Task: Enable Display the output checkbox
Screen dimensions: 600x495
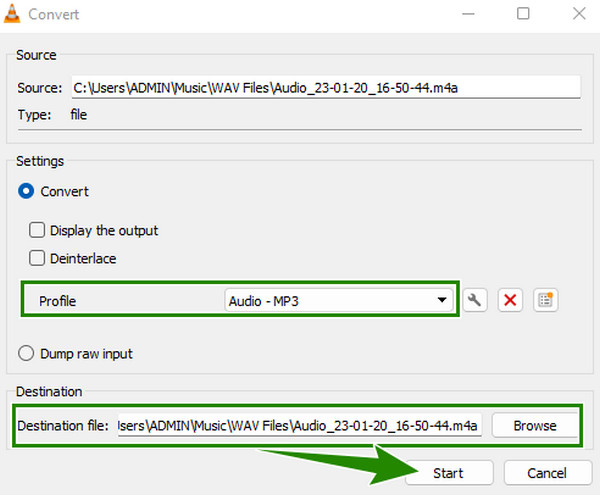Action: [x=37, y=230]
